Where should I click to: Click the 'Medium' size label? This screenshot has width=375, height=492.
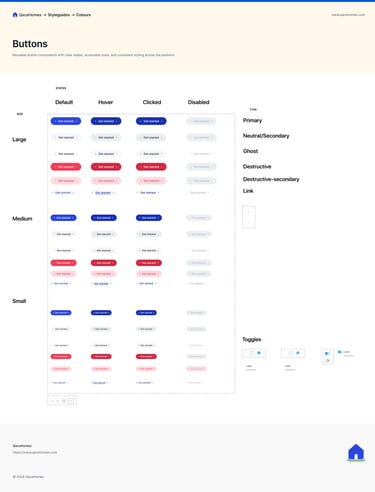pos(22,218)
